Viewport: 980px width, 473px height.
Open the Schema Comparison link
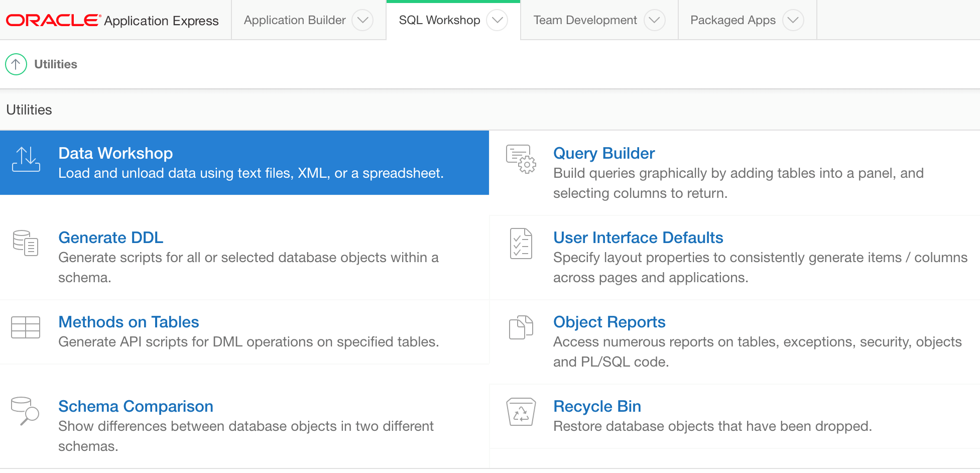tap(136, 406)
